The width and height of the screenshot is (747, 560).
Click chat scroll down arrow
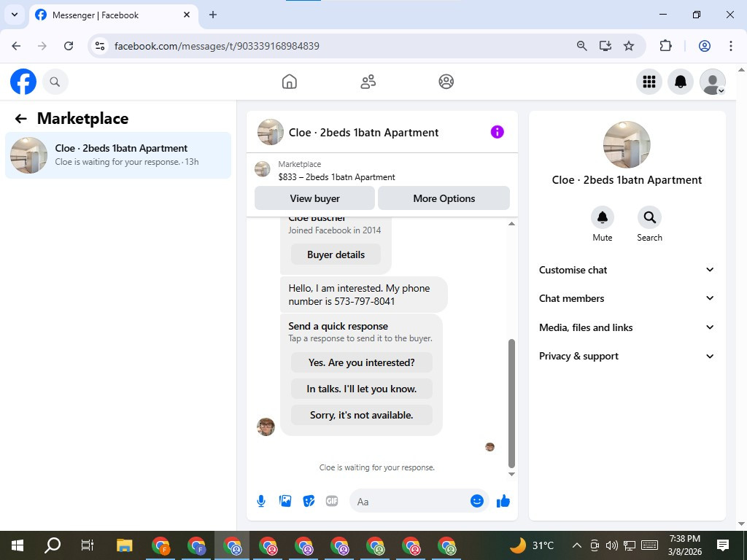click(511, 474)
